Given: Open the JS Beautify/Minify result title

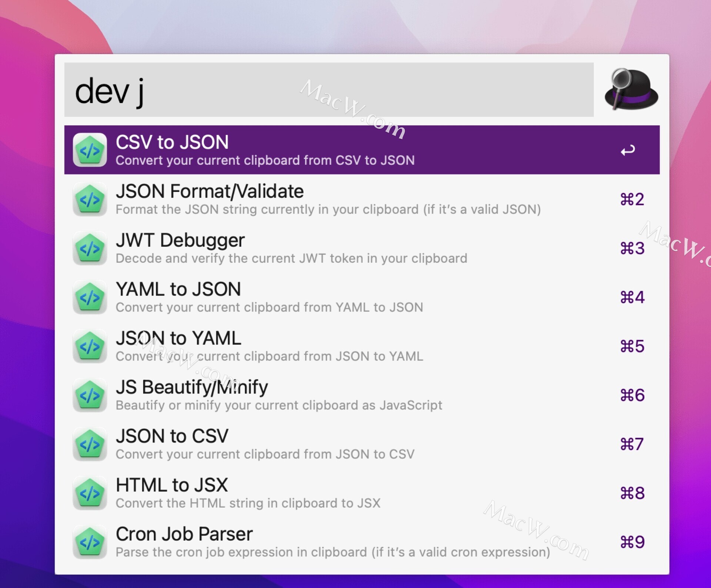Looking at the screenshot, I should click(192, 387).
